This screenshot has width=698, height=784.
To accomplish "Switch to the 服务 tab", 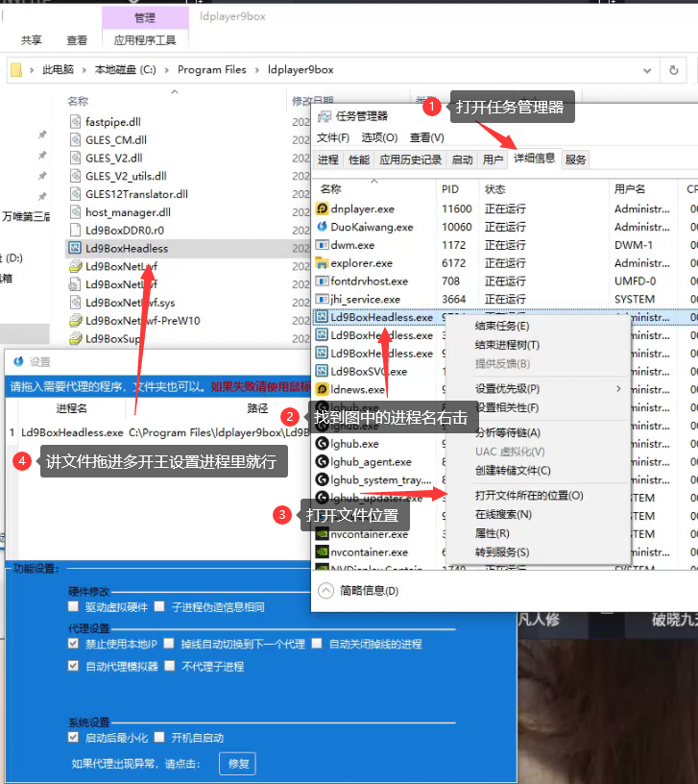I will tap(575, 159).
